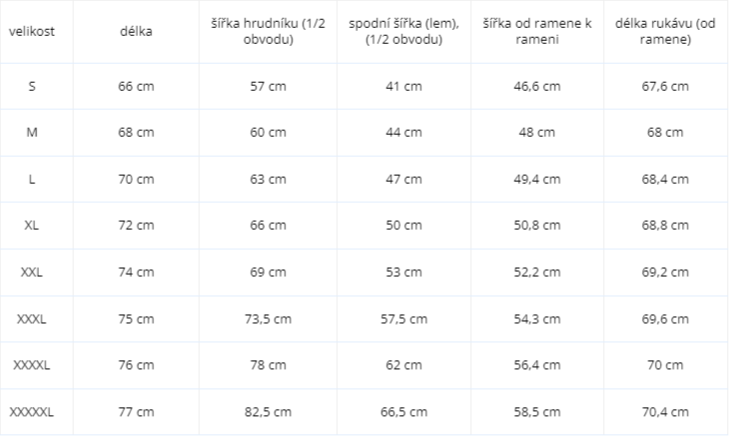
Task: Click the 57,5 cm hem width cell
Action: (x=404, y=319)
